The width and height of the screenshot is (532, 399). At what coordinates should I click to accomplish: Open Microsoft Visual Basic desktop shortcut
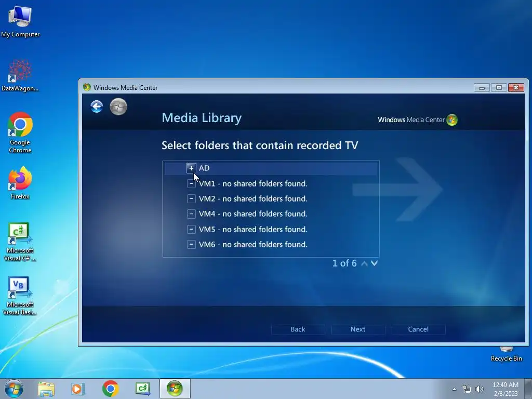[x=20, y=296]
